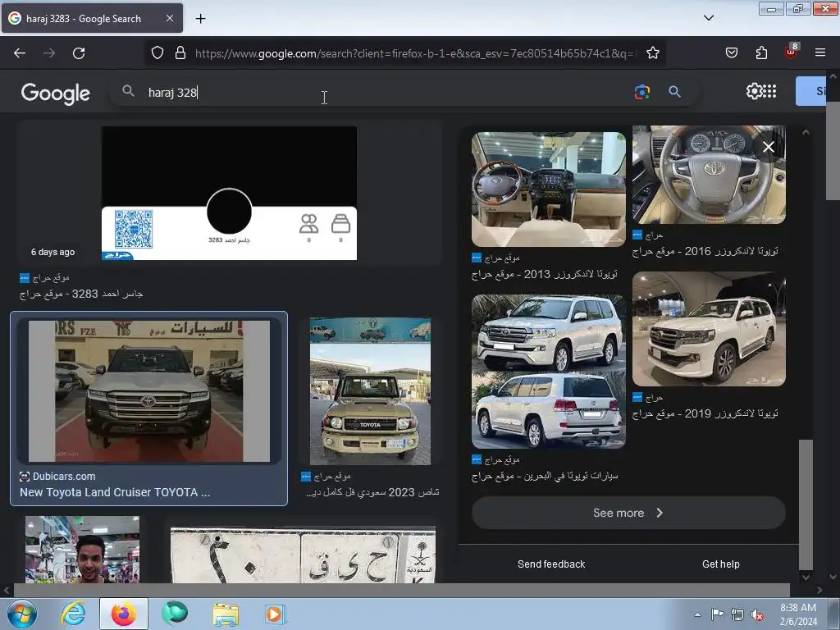Open the Dubicars Land Cruiser image
This screenshot has width=840, height=630.
(149, 391)
